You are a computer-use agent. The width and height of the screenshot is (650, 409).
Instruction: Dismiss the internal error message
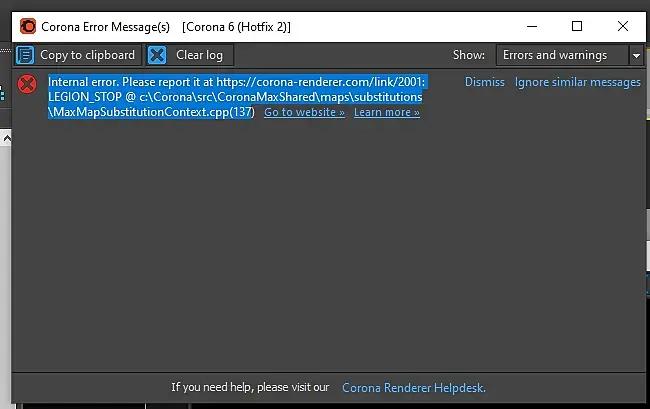tap(485, 82)
